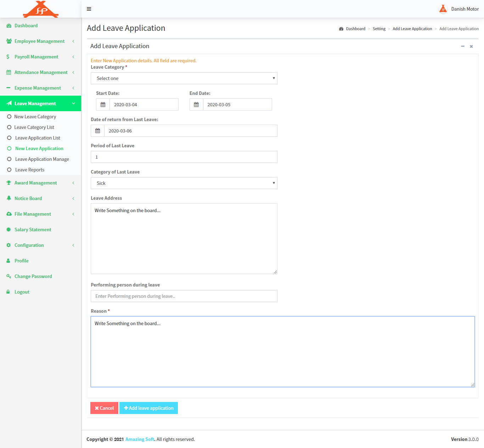Click the Dashboard gauge icon in sidebar

9,26
